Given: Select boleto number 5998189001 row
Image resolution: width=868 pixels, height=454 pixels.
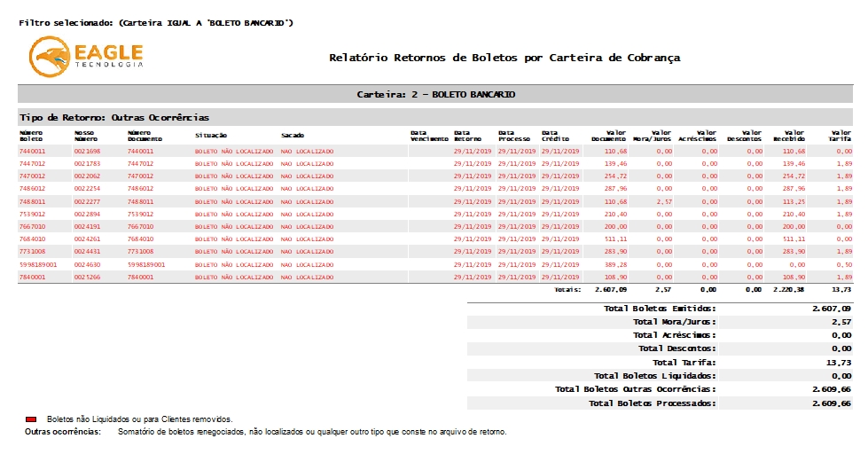Looking at the screenshot, I should [x=38, y=264].
